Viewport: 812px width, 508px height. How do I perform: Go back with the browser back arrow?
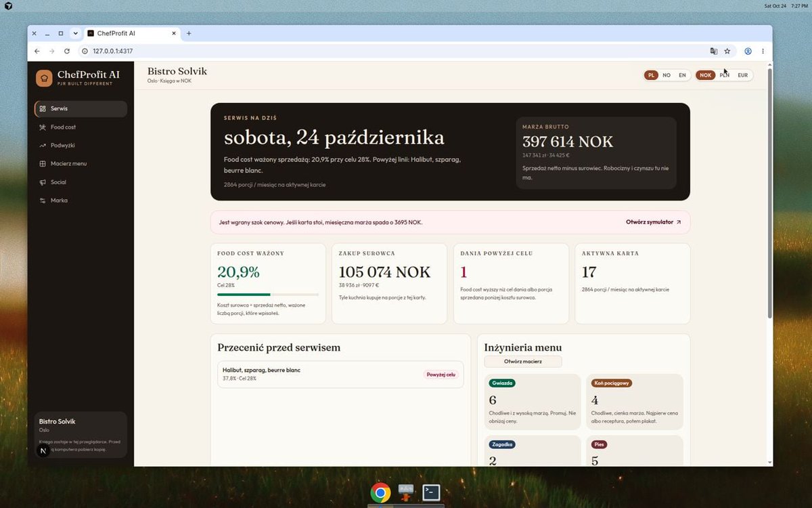pyautogui.click(x=36, y=51)
